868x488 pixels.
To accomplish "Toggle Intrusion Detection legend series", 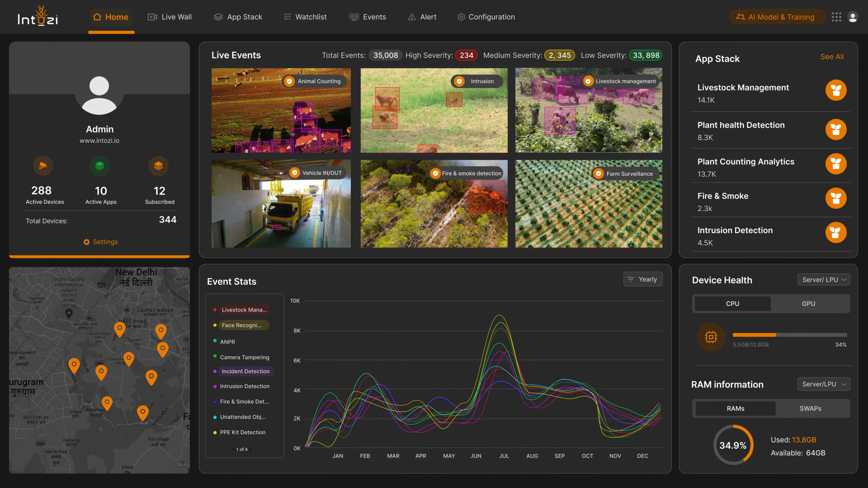I will pos(241,386).
